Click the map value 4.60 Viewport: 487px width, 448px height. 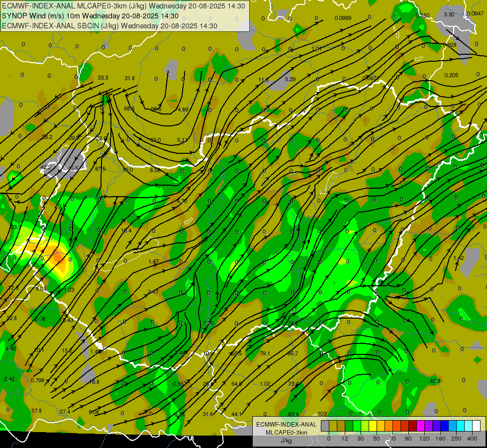coord(11,348)
